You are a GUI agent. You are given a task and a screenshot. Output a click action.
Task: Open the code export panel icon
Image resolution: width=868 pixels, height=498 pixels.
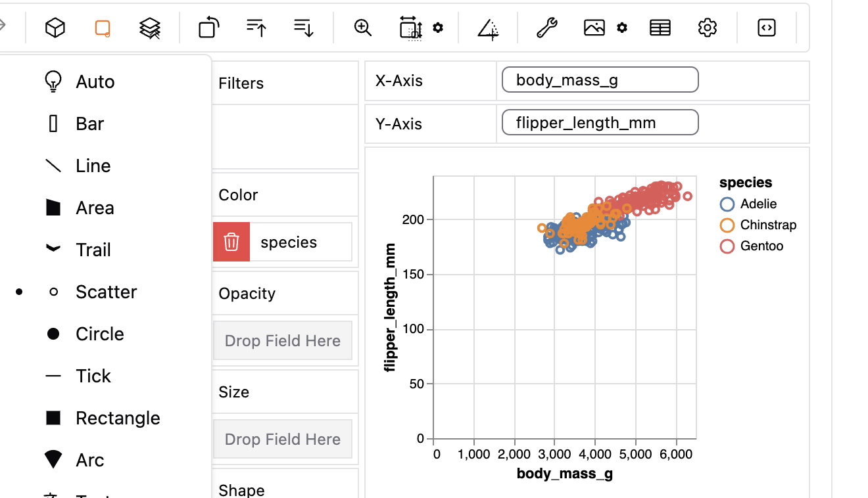click(766, 28)
